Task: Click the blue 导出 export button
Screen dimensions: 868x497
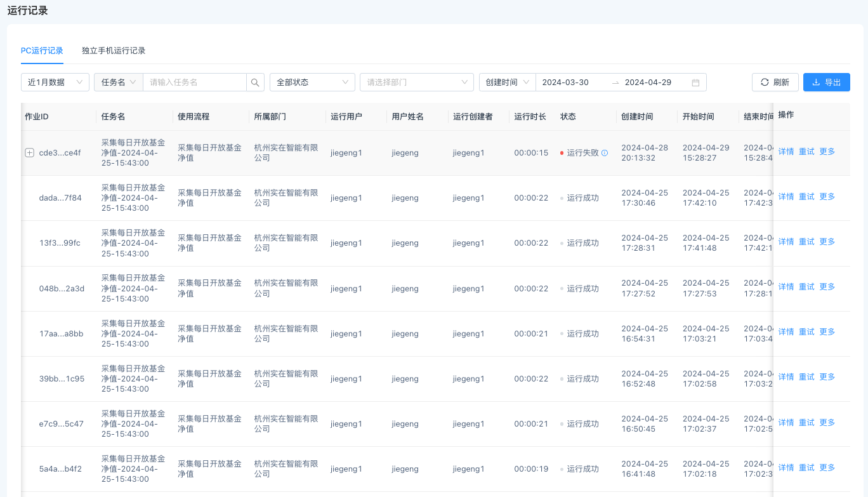Action: [x=826, y=83]
